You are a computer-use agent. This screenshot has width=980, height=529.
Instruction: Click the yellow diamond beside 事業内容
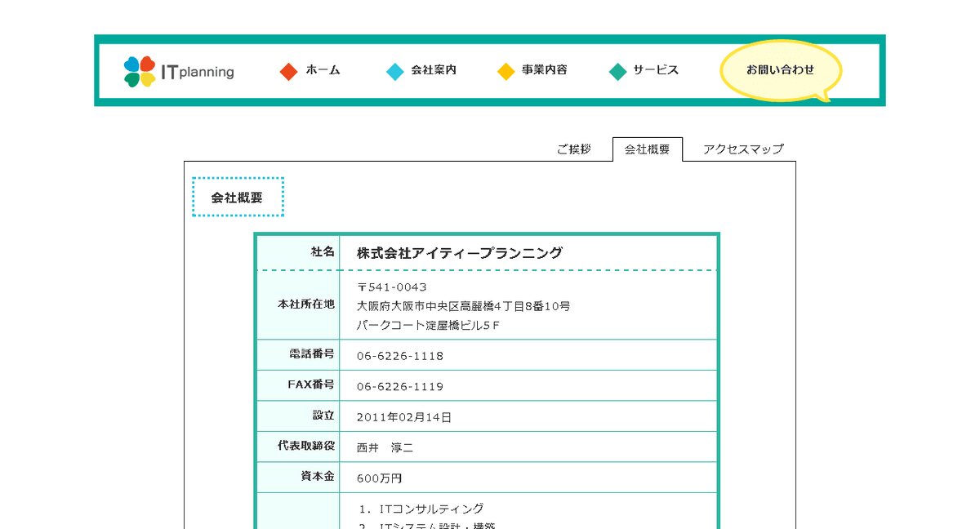tap(506, 72)
